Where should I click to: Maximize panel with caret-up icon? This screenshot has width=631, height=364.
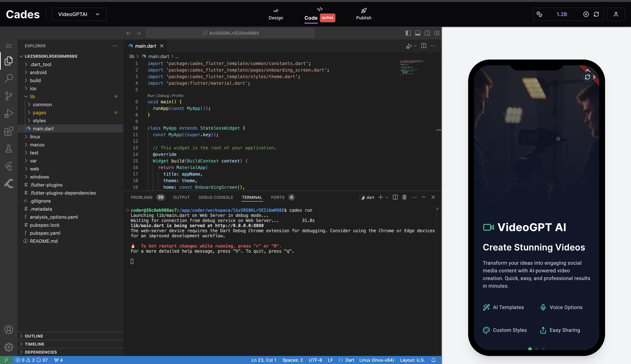424,197
